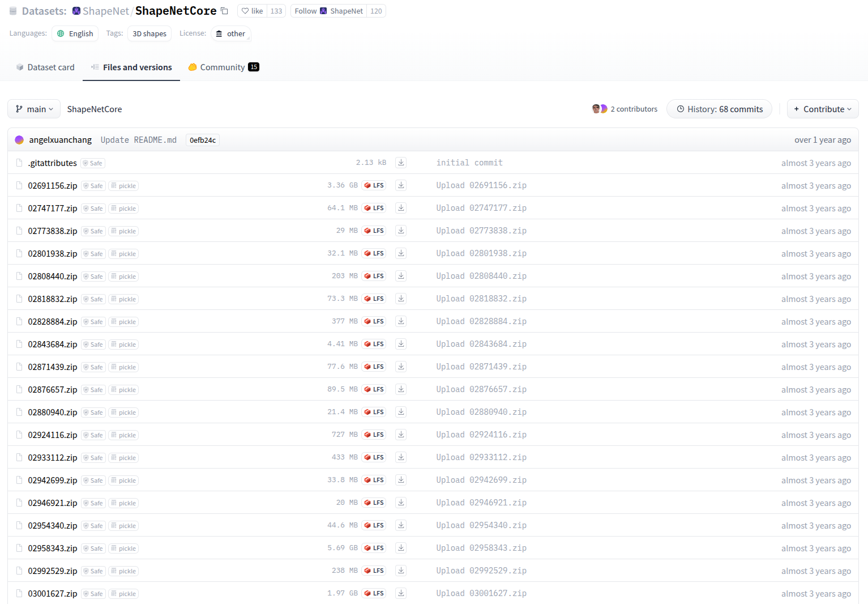
Task: Like the ShapeNetCore dataset
Action: [252, 11]
